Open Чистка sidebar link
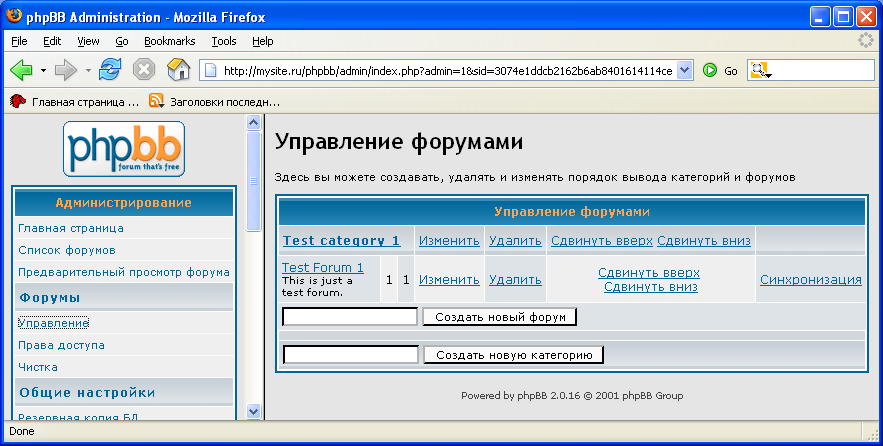883x446 pixels. (x=38, y=367)
